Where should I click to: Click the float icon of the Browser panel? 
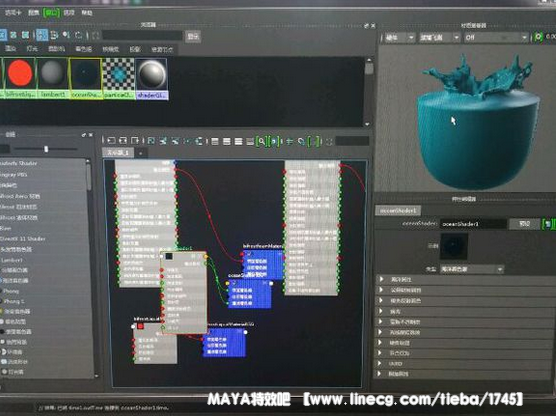366,26
